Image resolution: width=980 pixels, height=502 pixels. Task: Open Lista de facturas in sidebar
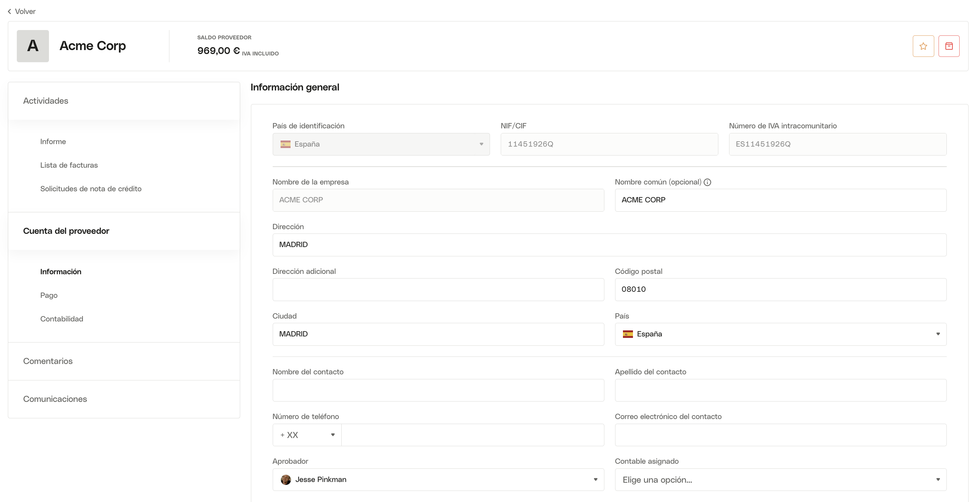[x=69, y=165]
